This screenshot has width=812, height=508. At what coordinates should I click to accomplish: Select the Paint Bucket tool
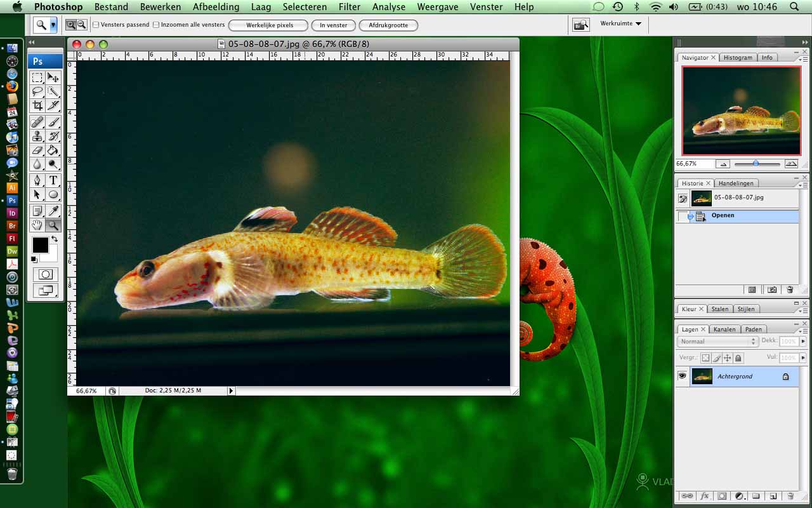[53, 150]
